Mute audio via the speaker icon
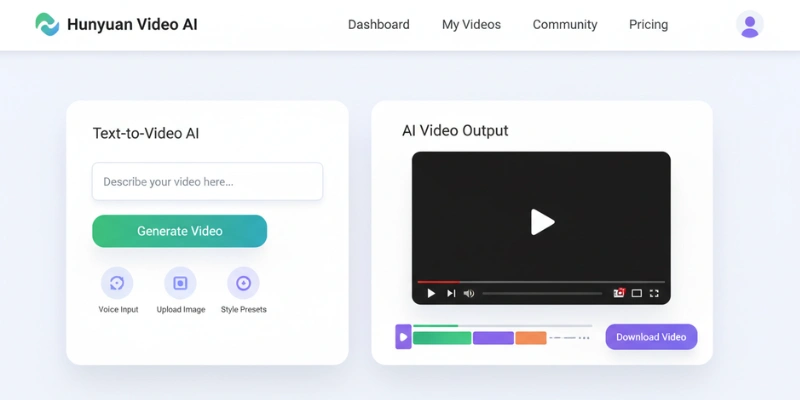The width and height of the screenshot is (800, 400). tap(469, 293)
